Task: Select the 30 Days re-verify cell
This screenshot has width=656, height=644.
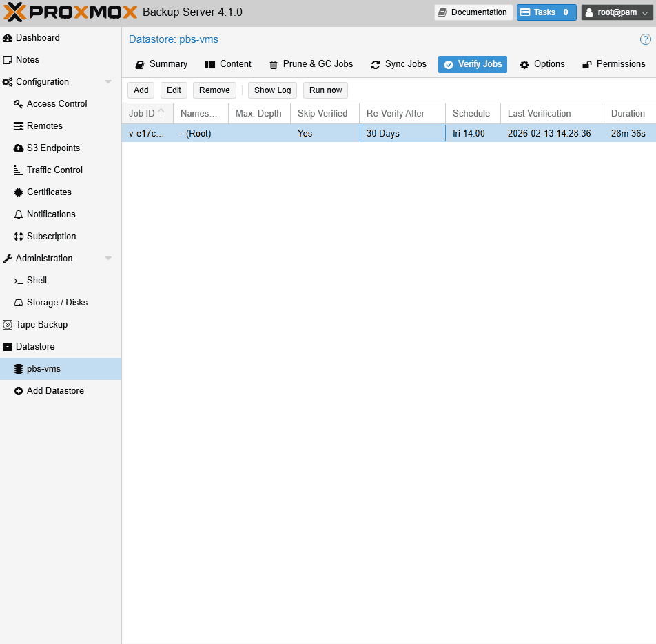Action: (x=402, y=134)
